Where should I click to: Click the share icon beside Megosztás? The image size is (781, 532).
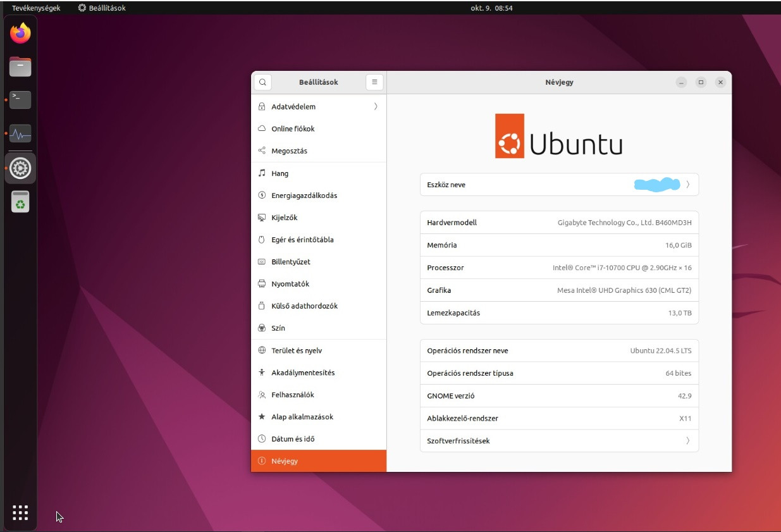pyautogui.click(x=262, y=151)
